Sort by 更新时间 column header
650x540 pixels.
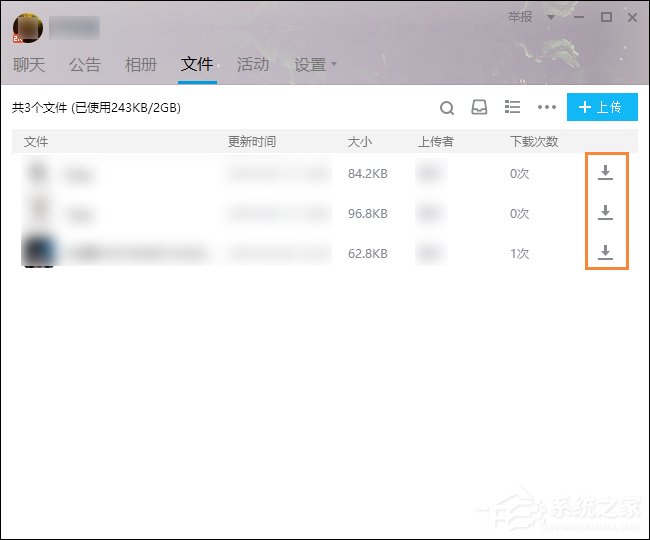tap(252, 142)
